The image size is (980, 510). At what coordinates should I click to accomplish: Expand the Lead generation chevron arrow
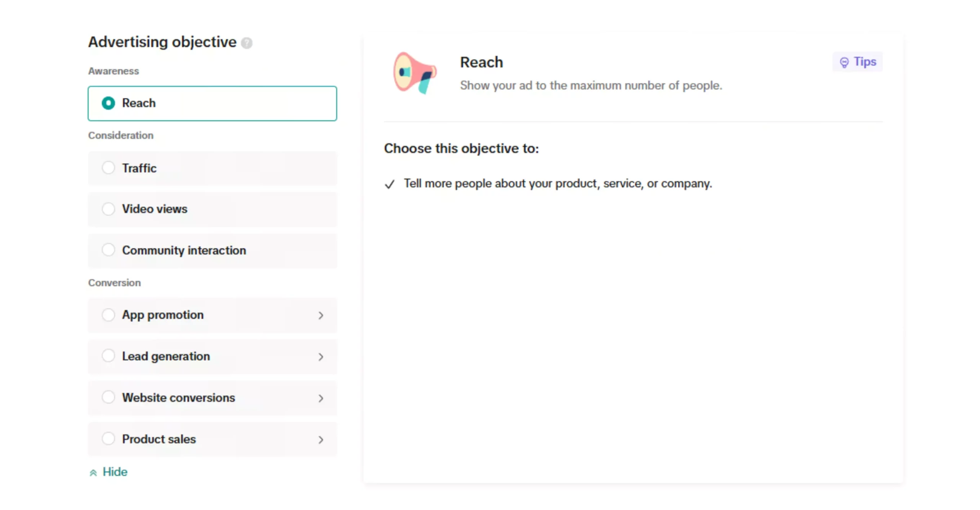click(x=321, y=357)
